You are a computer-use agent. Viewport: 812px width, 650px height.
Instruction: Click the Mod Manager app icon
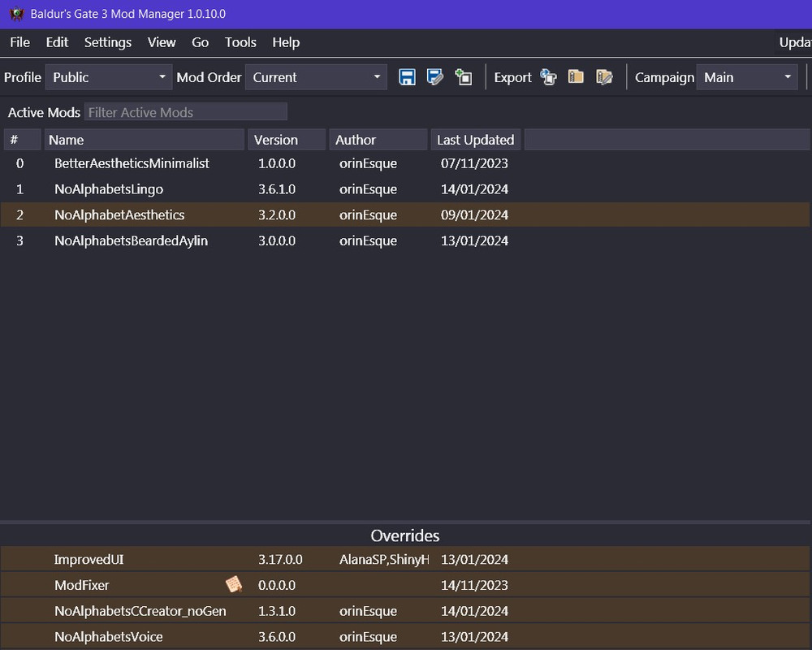[16, 14]
